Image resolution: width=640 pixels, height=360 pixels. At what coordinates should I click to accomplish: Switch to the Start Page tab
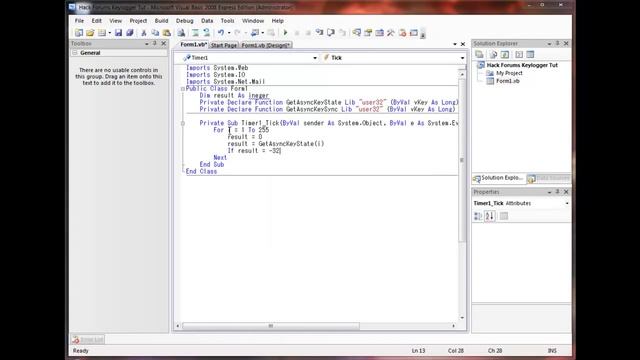[x=224, y=45]
